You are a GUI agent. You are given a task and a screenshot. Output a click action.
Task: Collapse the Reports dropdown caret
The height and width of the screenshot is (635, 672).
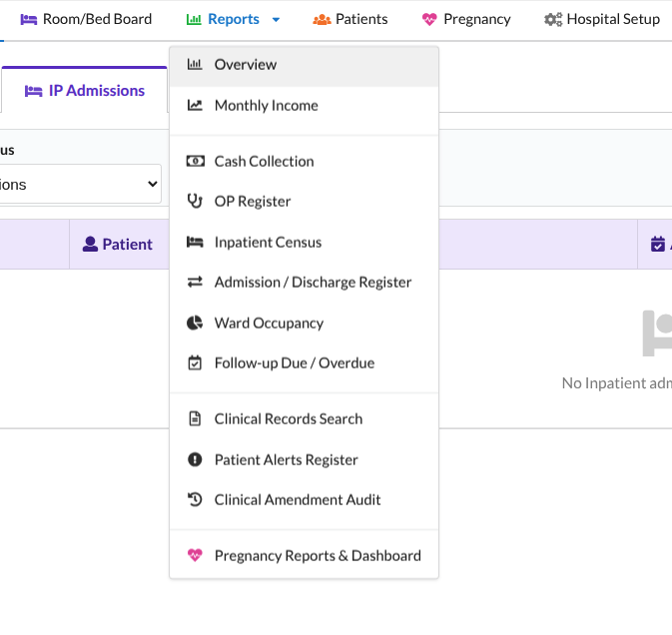(x=276, y=20)
